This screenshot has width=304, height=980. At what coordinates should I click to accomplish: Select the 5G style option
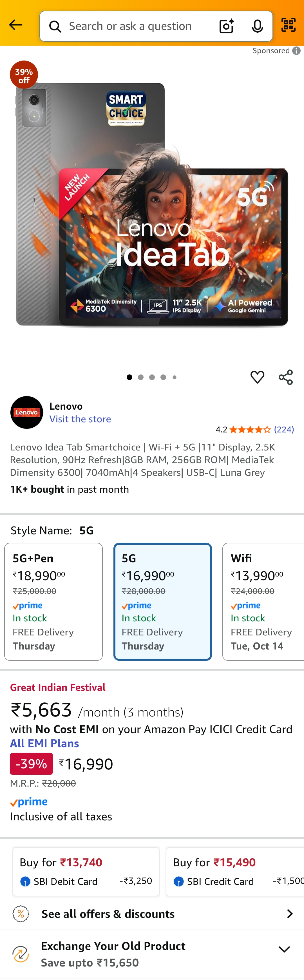coord(162,601)
